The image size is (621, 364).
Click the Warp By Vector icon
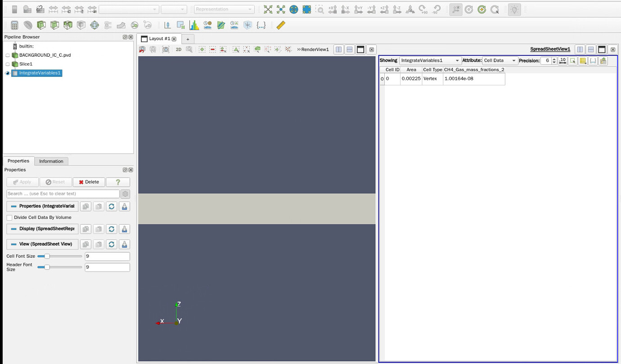(121, 25)
